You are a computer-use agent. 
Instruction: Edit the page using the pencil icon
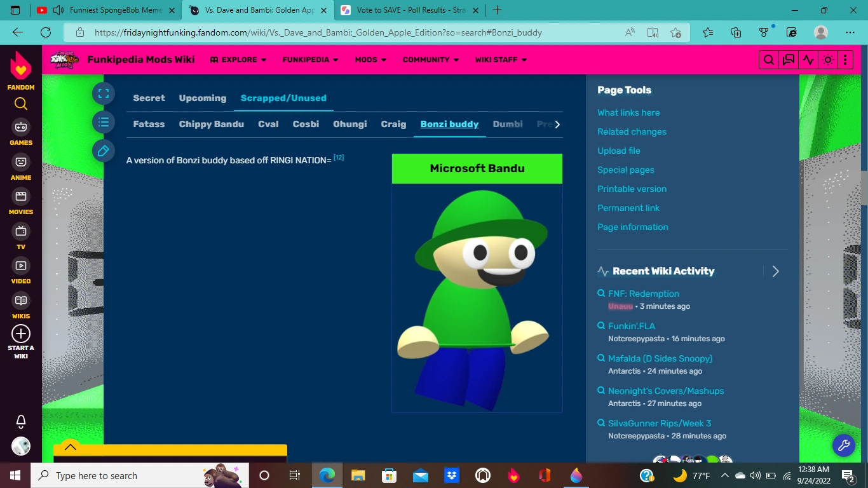pyautogui.click(x=104, y=151)
